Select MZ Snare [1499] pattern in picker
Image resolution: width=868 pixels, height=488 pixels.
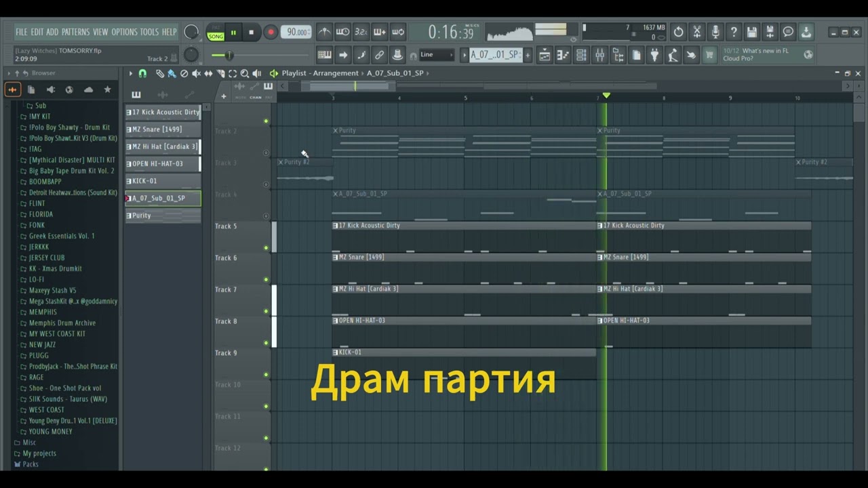click(163, 129)
